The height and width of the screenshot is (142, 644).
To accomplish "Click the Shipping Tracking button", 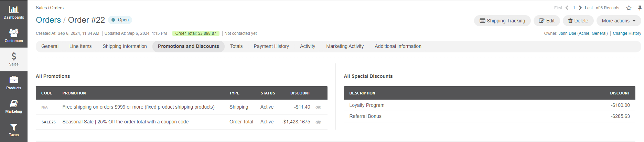I will coord(502,21).
